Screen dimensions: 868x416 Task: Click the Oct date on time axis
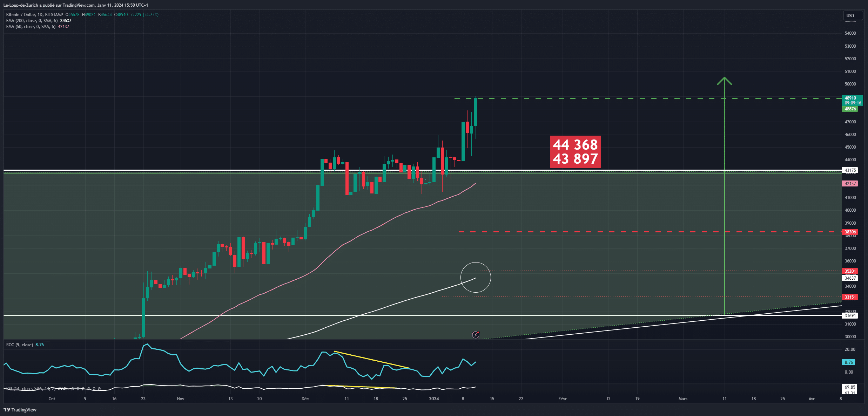click(x=52, y=399)
